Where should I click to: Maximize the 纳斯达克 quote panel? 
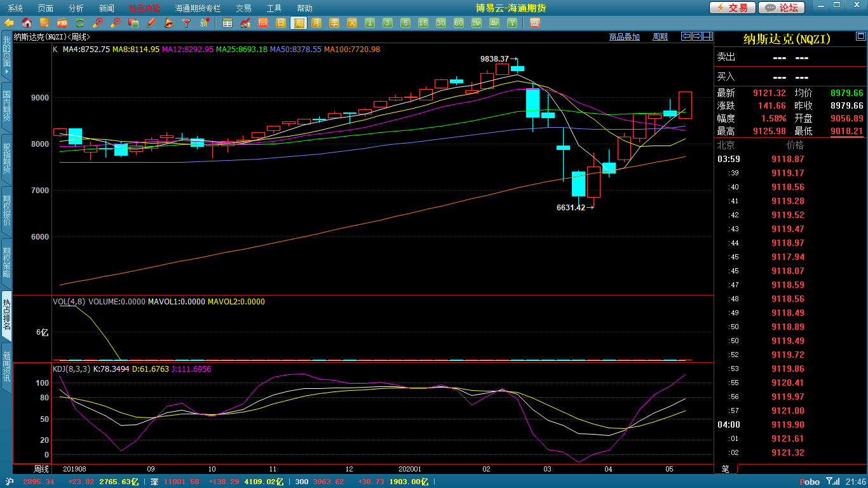tap(860, 35)
